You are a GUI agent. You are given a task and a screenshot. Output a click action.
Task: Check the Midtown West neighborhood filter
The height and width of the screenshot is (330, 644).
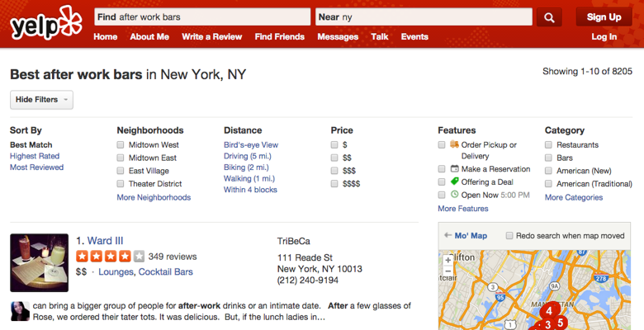(121, 145)
